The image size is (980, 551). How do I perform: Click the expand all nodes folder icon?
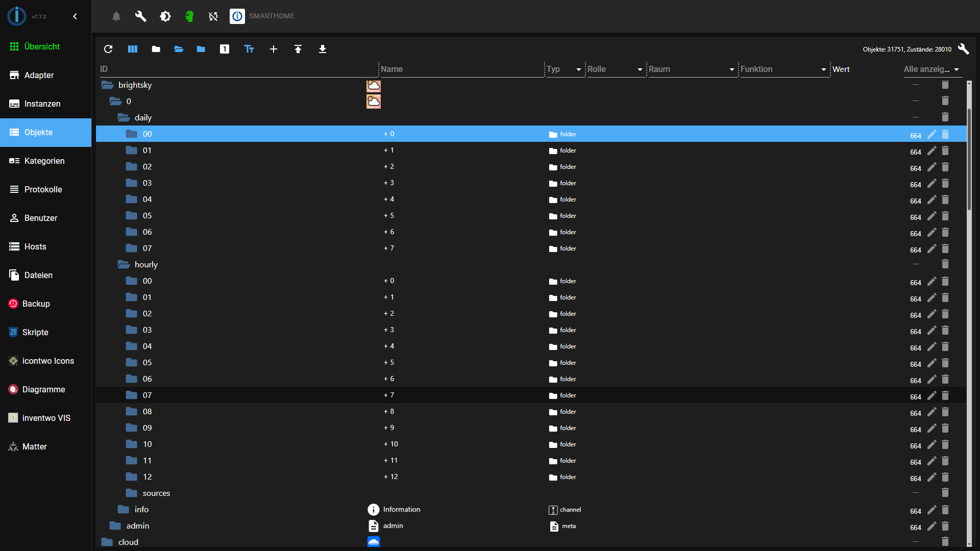coord(179,49)
